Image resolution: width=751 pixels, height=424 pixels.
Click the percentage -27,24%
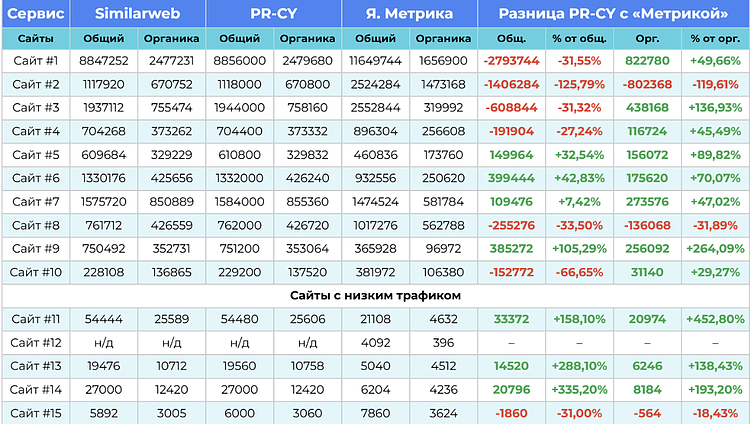click(580, 131)
